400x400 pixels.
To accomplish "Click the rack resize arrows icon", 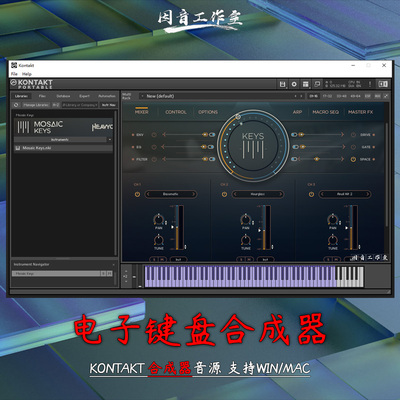I will point(386,96).
